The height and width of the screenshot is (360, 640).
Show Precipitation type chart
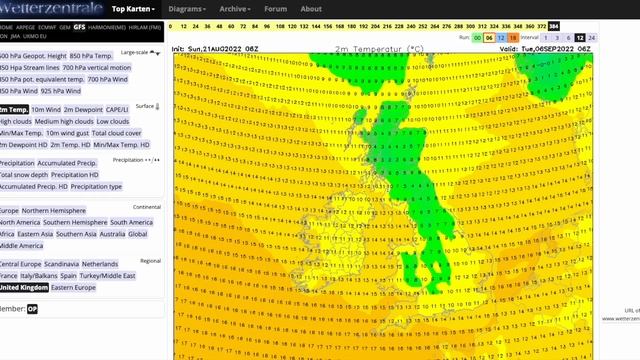click(x=96, y=187)
